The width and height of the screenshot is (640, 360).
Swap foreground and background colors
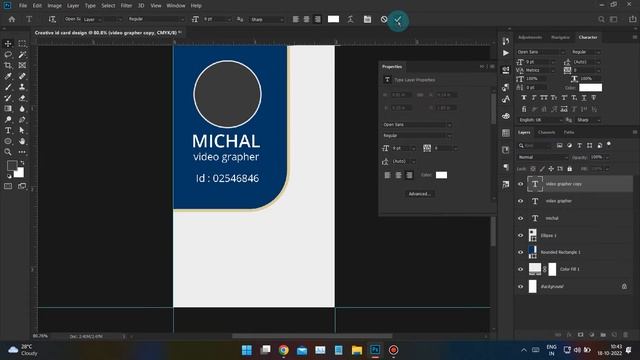pos(22,163)
